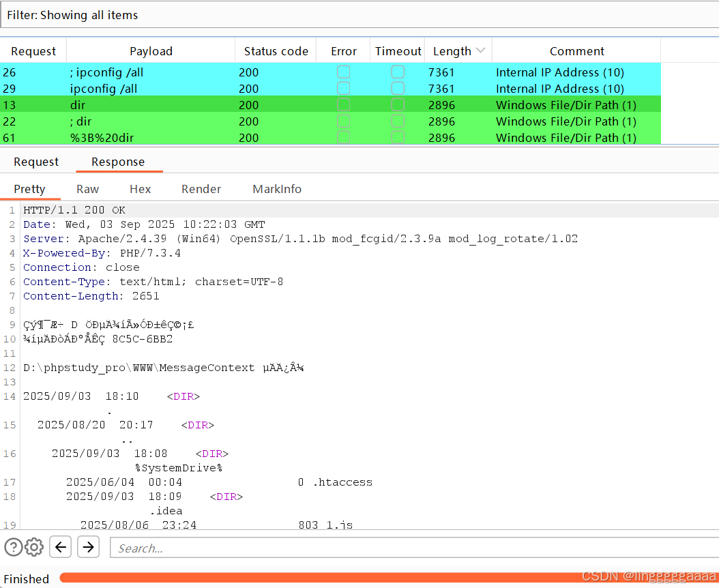Click the %SystemDrive% directory entry
Viewport: 719px width, 588px height.
pos(178,468)
